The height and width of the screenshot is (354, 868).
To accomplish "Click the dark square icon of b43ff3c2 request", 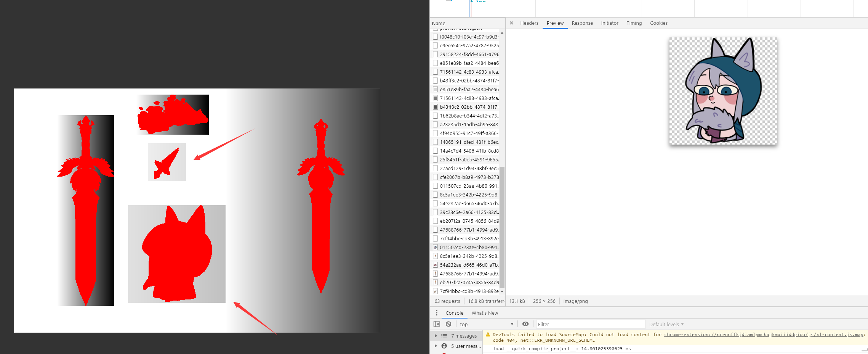I will pos(435,107).
